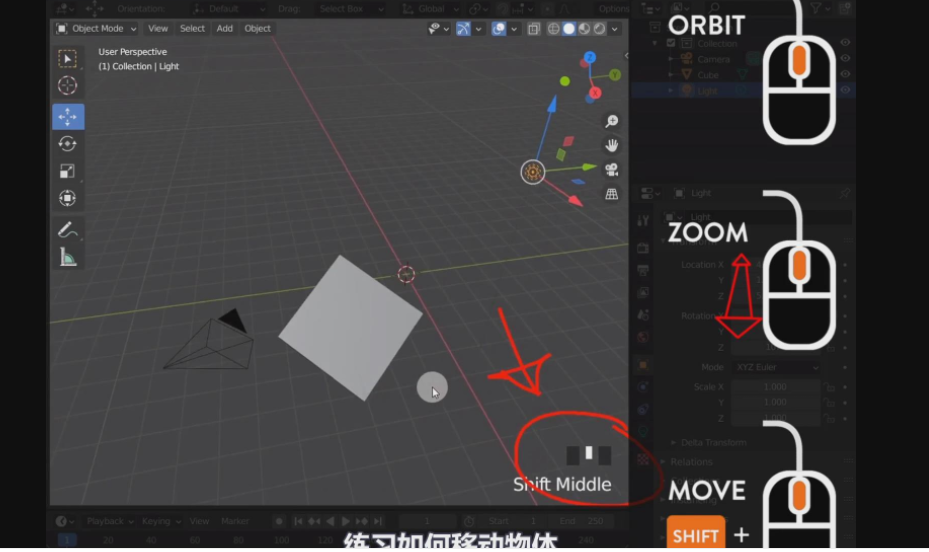Select the Measure tool
This screenshot has height=552, width=929.
(x=67, y=257)
